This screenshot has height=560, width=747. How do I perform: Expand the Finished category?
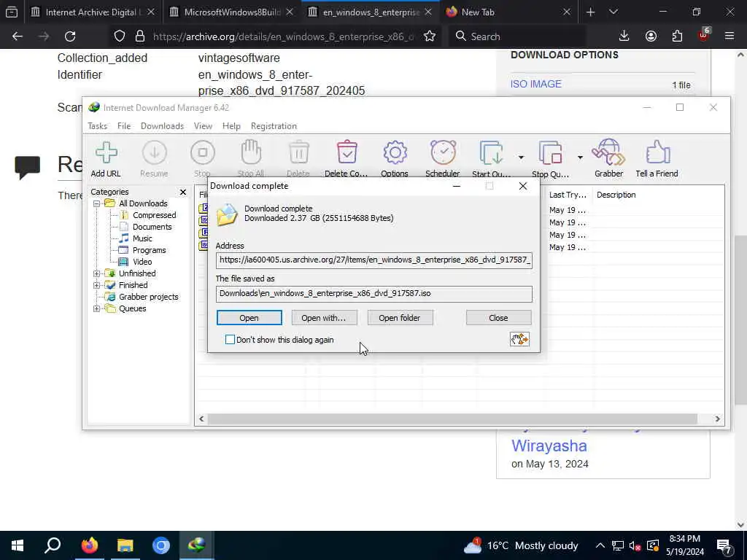click(x=97, y=285)
